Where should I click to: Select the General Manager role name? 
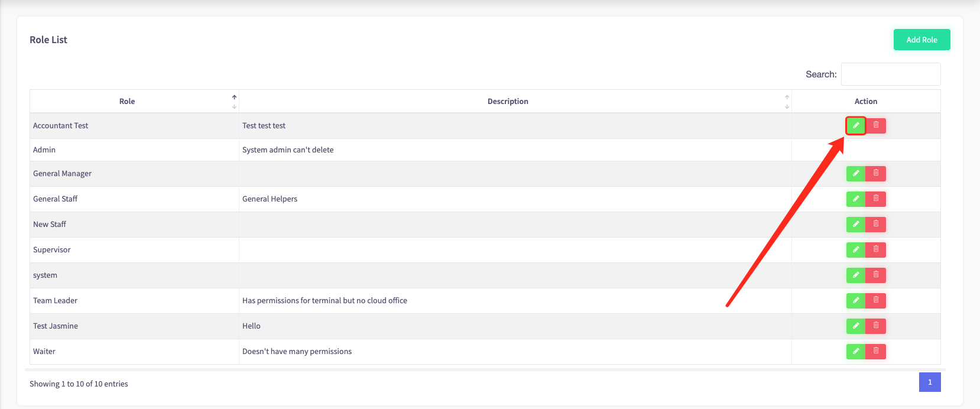(62, 173)
